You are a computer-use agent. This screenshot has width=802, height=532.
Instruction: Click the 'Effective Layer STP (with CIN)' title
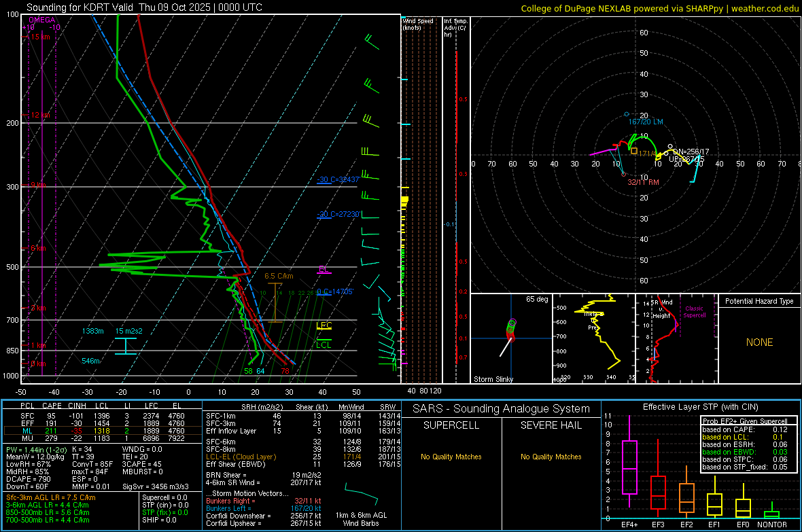coord(700,407)
